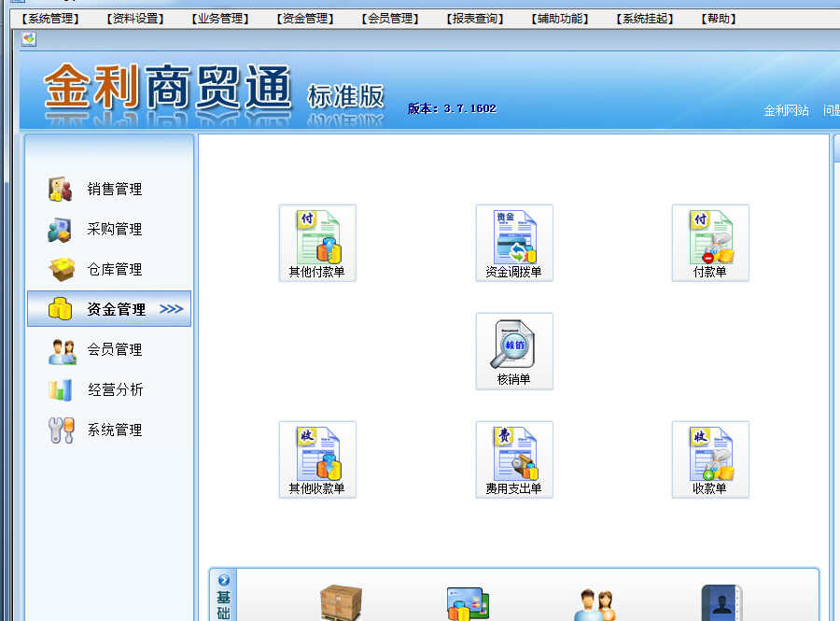Click the 核销单 label text

(513, 380)
